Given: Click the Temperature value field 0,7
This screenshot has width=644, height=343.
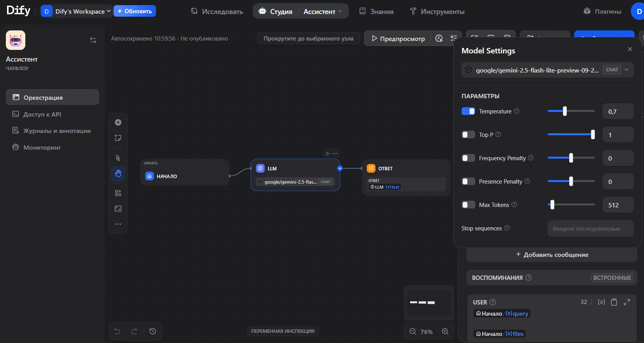Looking at the screenshot, I should 618,111.
